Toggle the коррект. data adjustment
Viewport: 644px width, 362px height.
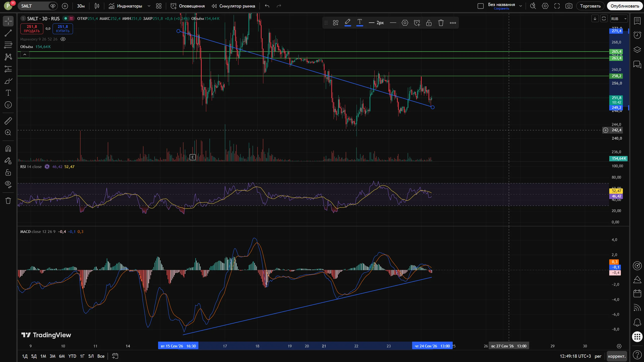pyautogui.click(x=617, y=356)
